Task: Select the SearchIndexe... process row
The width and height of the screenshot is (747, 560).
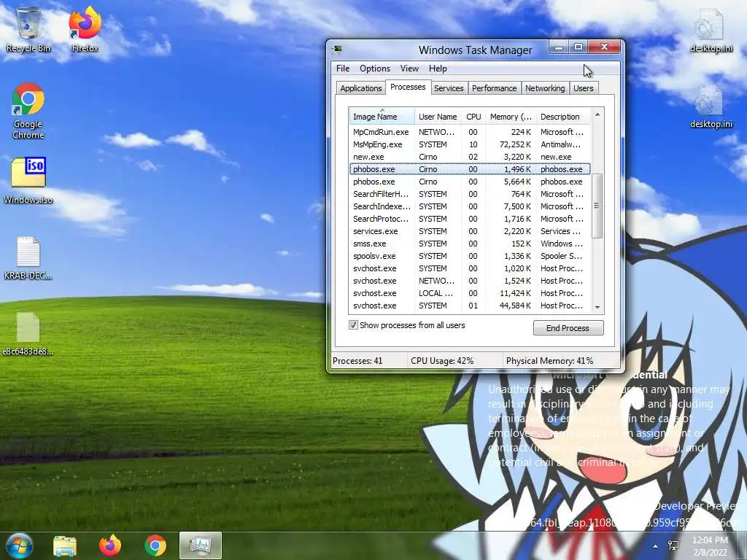Action: click(470, 206)
